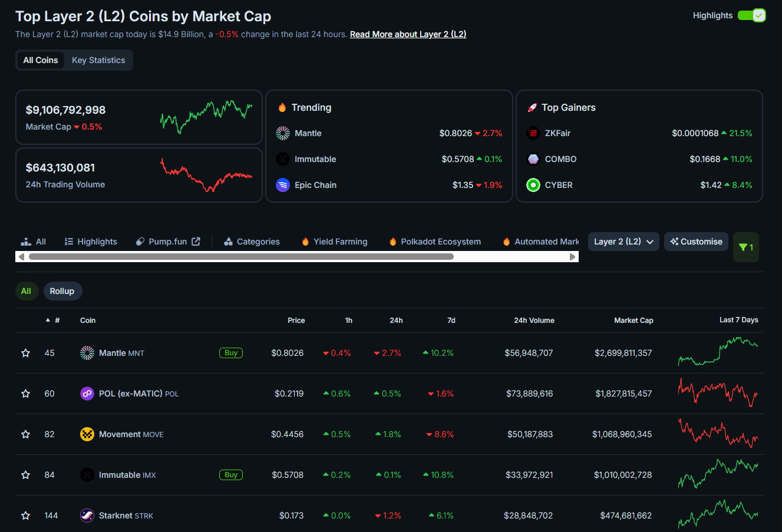Click Epic Chain name in Trending
The height and width of the screenshot is (532, 782).
click(x=315, y=185)
